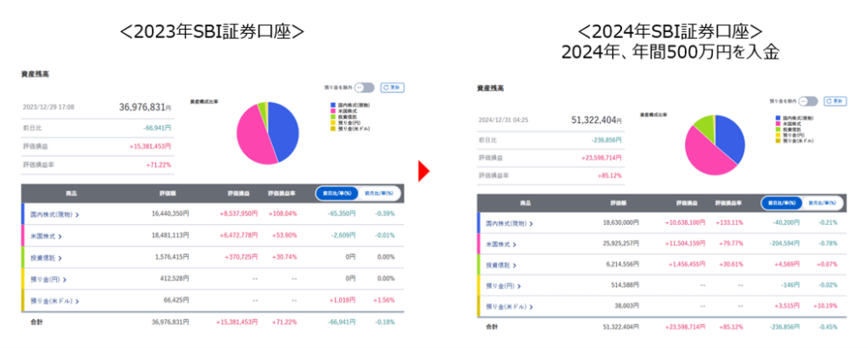Click 合計 row label in 2024 table

(492, 328)
